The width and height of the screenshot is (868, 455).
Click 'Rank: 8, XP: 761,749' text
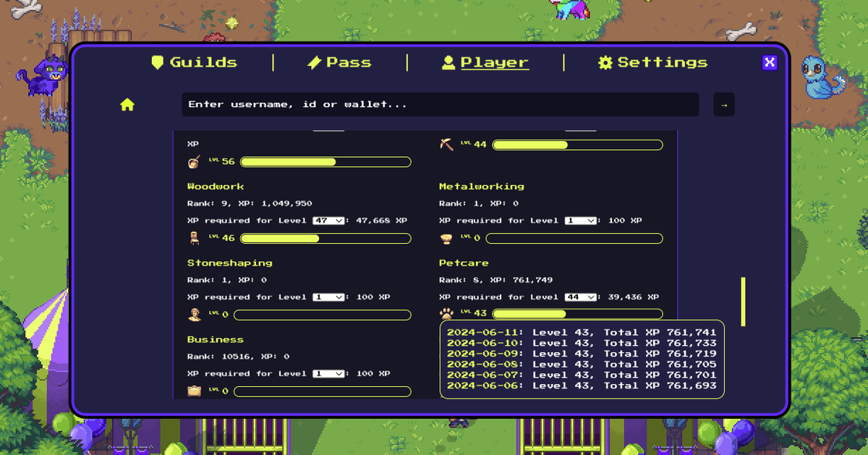(x=495, y=281)
